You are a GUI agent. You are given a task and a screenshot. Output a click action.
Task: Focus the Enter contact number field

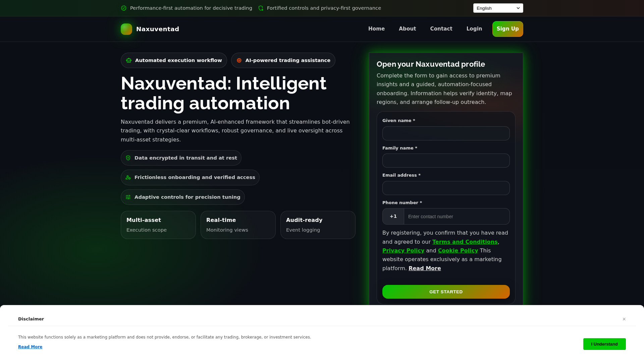(457, 217)
